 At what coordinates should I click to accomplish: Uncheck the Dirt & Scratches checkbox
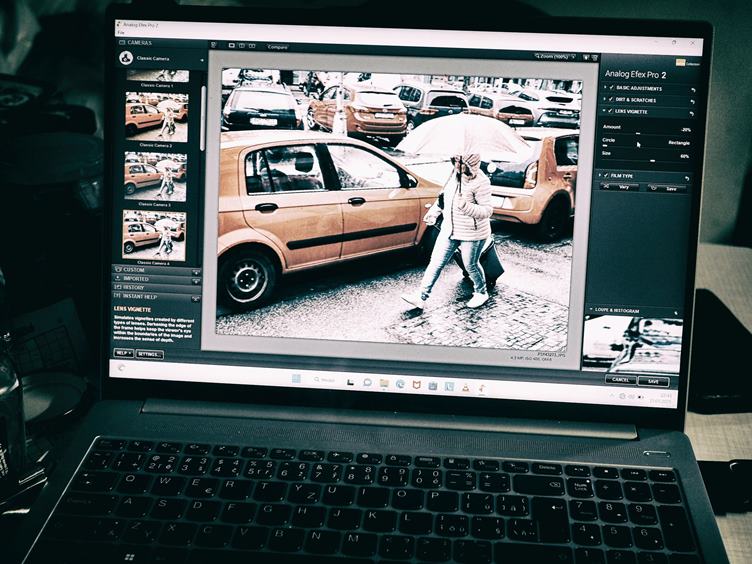[611, 99]
